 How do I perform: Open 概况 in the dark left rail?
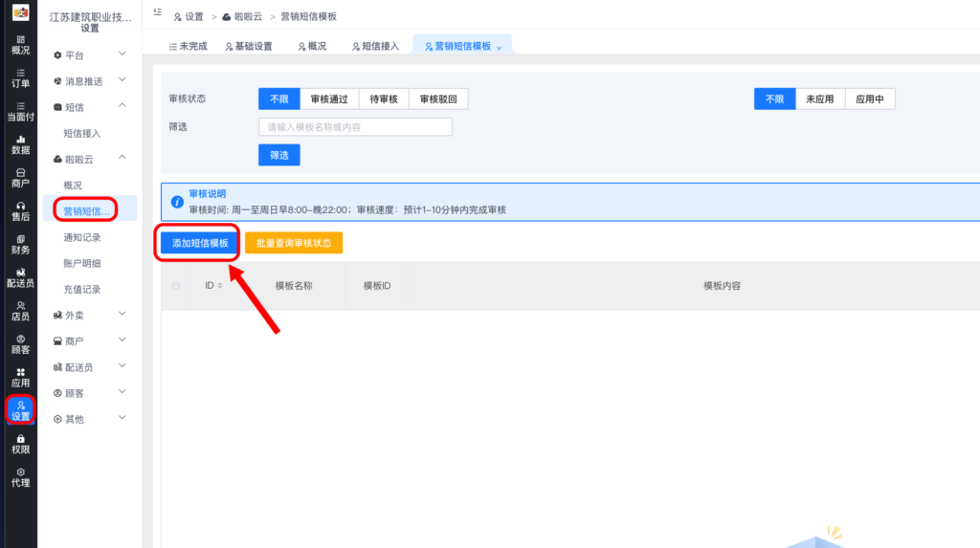pyautogui.click(x=21, y=45)
